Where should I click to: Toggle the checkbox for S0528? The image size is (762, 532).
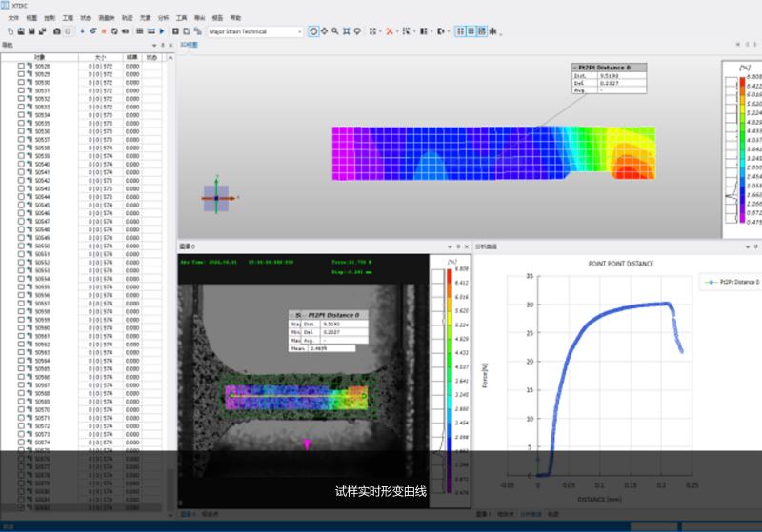click(21, 66)
